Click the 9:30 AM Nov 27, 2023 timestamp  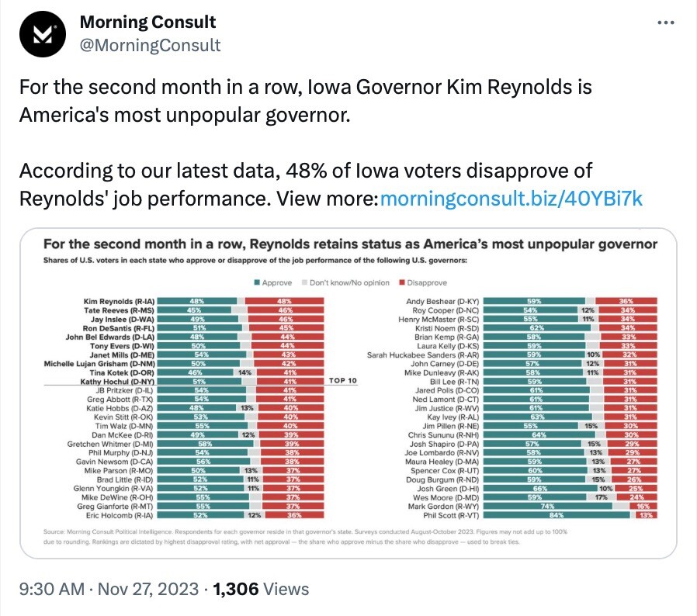pyautogui.click(x=109, y=589)
